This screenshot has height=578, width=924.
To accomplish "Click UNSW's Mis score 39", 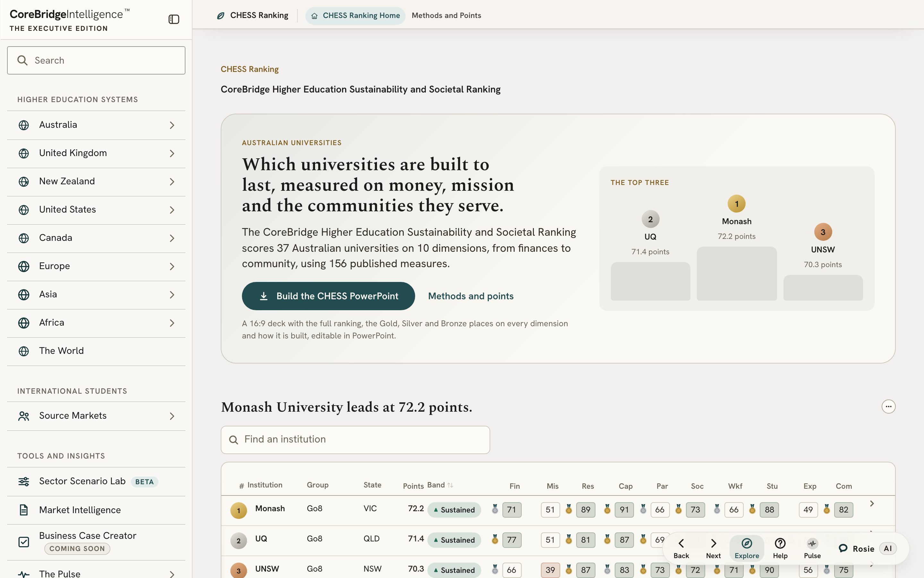I will (x=550, y=570).
